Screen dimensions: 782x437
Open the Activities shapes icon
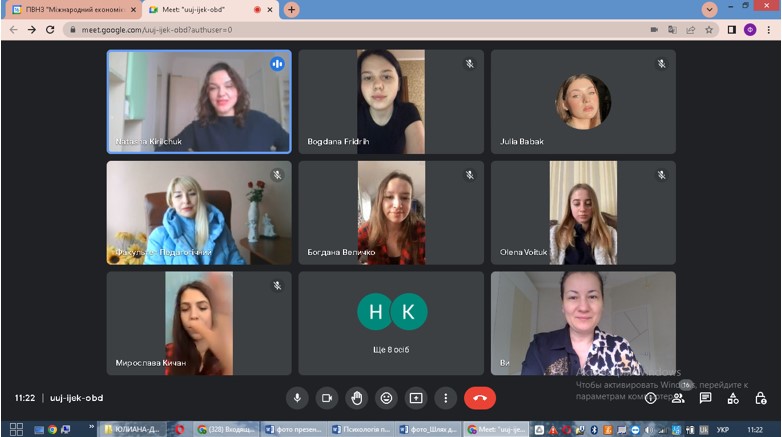pos(733,398)
